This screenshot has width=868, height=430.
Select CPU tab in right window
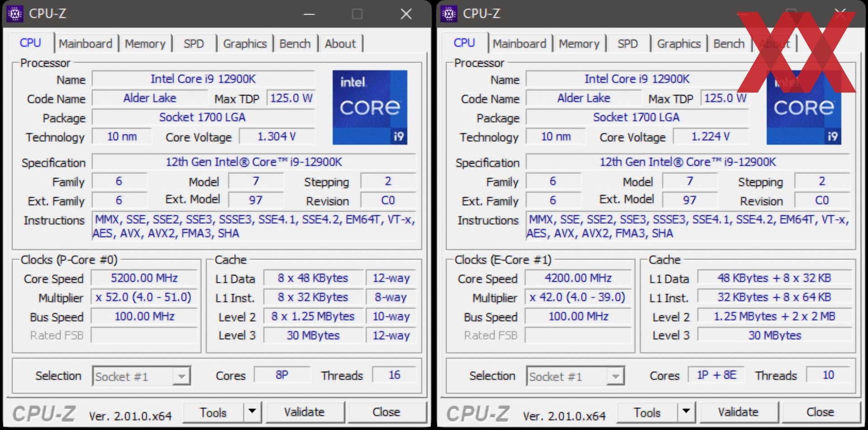pyautogui.click(x=464, y=43)
